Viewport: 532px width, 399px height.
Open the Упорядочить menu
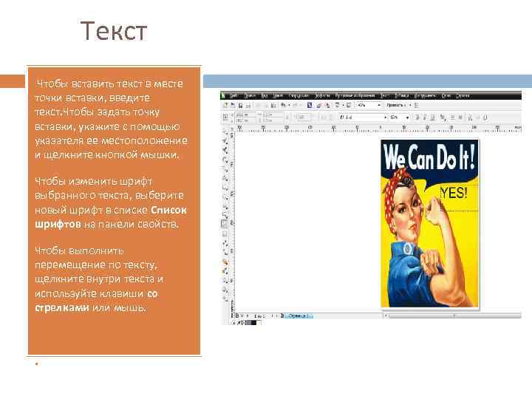pyautogui.click(x=299, y=95)
